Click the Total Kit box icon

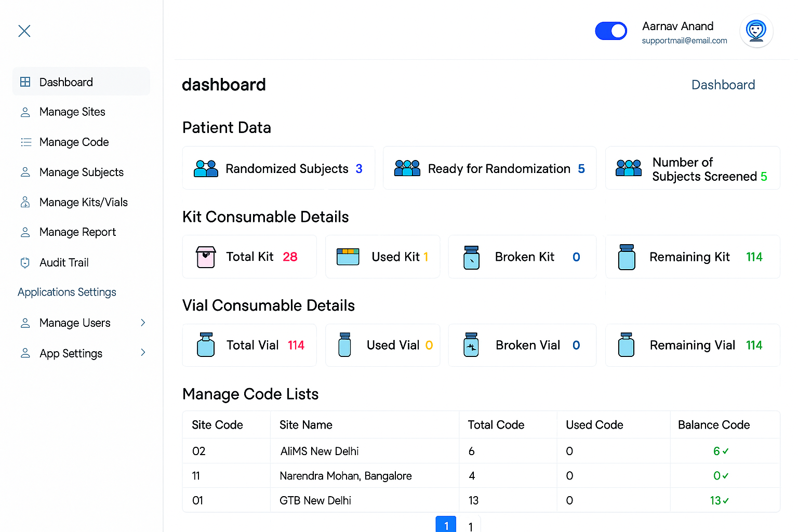click(x=206, y=257)
